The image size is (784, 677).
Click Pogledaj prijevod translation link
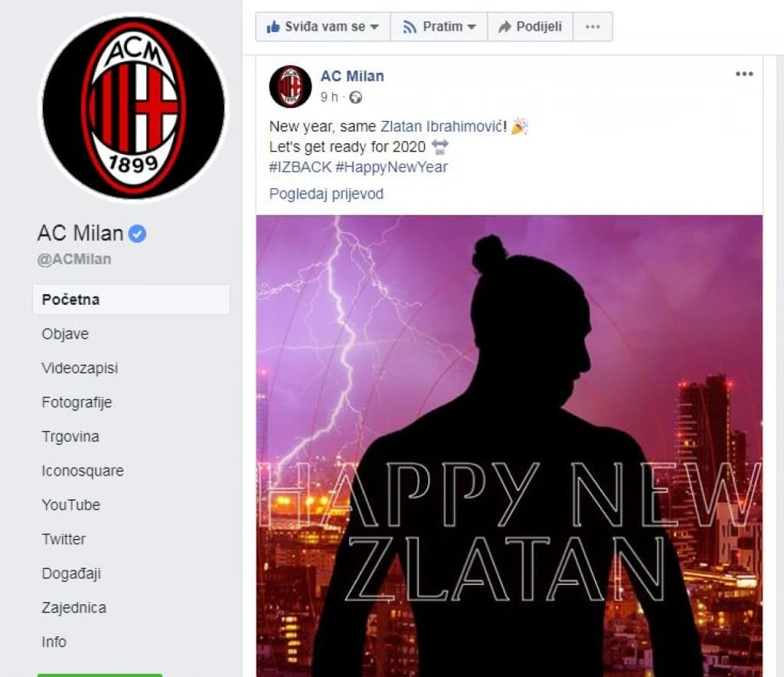[x=326, y=194]
